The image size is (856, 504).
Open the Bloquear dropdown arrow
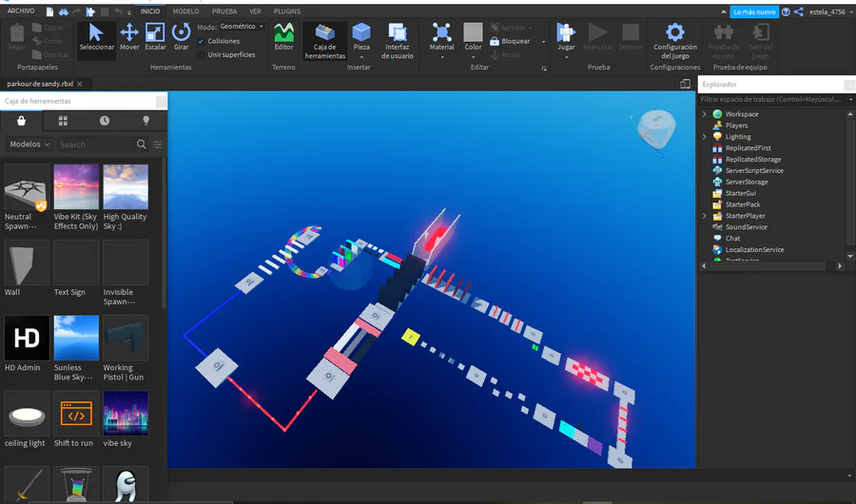pos(543,42)
